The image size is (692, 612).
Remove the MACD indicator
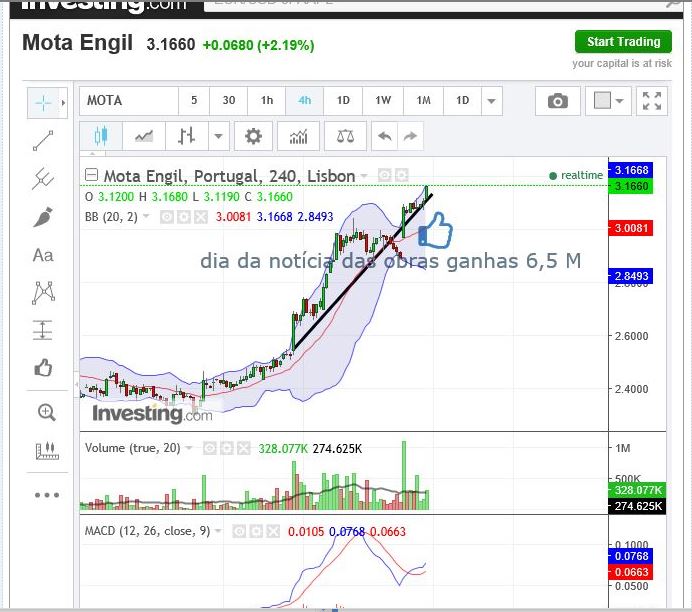[x=273, y=531]
